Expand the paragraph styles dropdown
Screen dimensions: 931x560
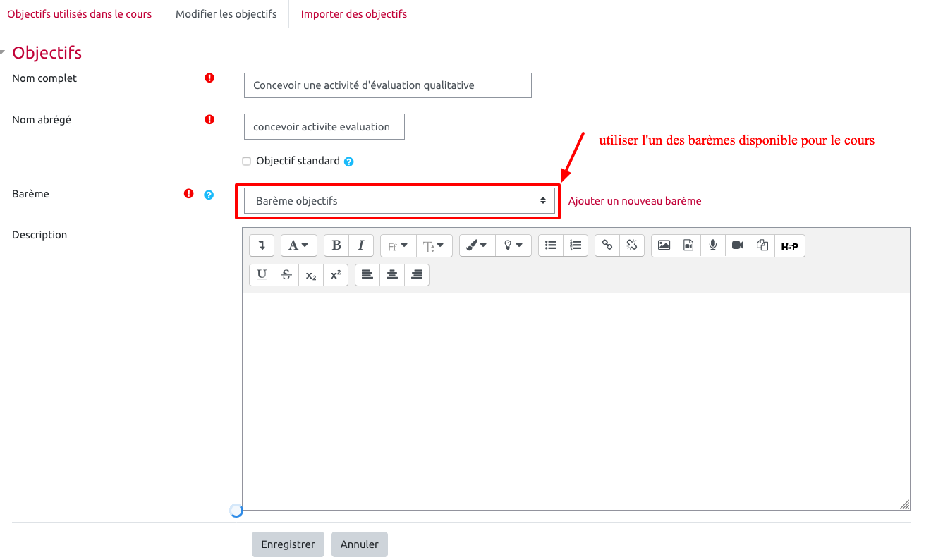299,245
